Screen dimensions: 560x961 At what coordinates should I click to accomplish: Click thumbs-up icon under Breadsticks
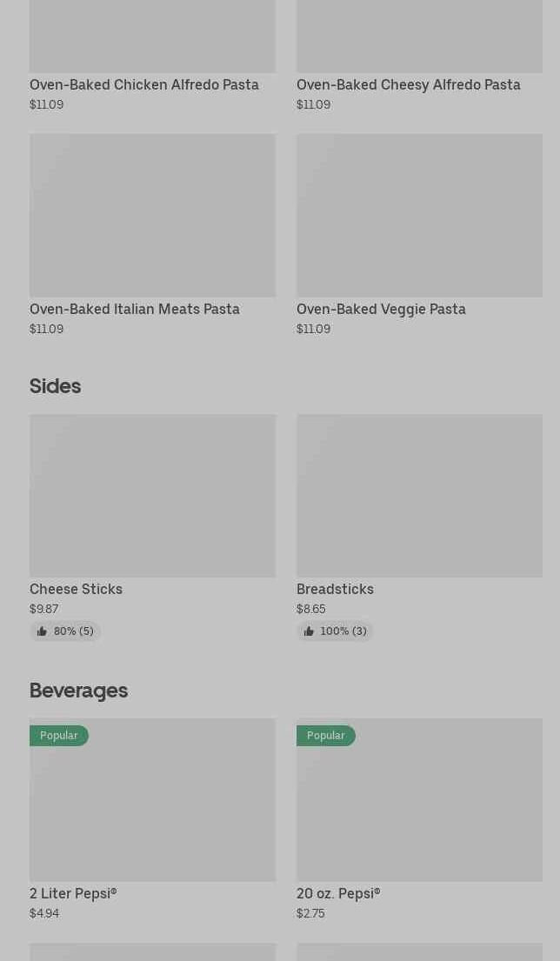point(309,631)
